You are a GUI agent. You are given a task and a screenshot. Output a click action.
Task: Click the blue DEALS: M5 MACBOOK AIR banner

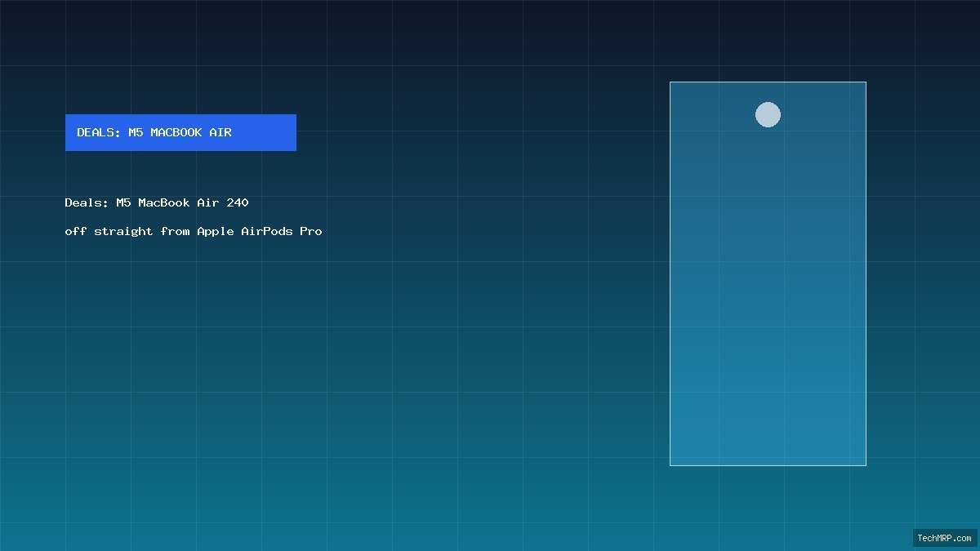(x=180, y=132)
